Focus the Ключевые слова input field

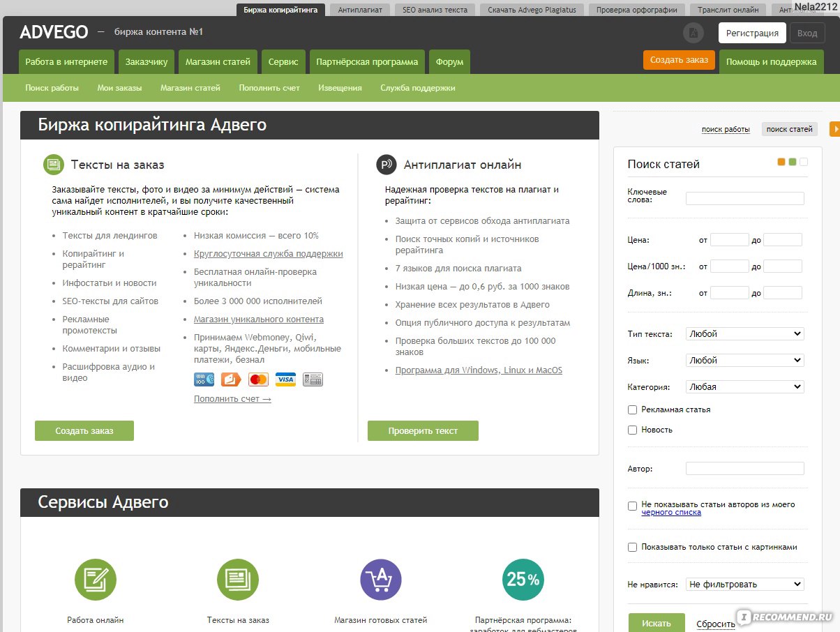click(745, 198)
